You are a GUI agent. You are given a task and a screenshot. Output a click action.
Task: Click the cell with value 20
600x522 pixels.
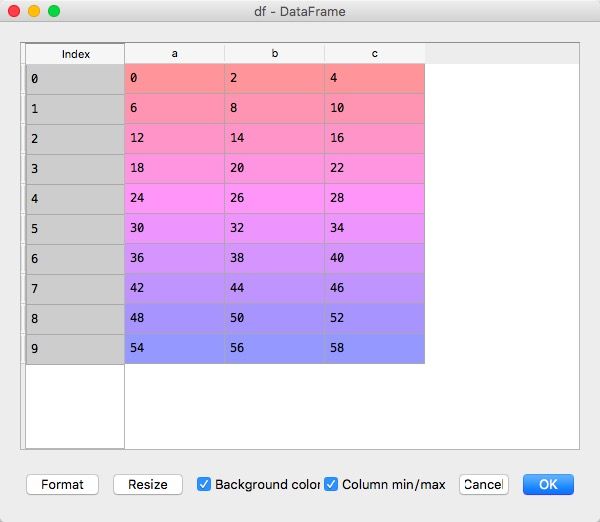point(275,168)
